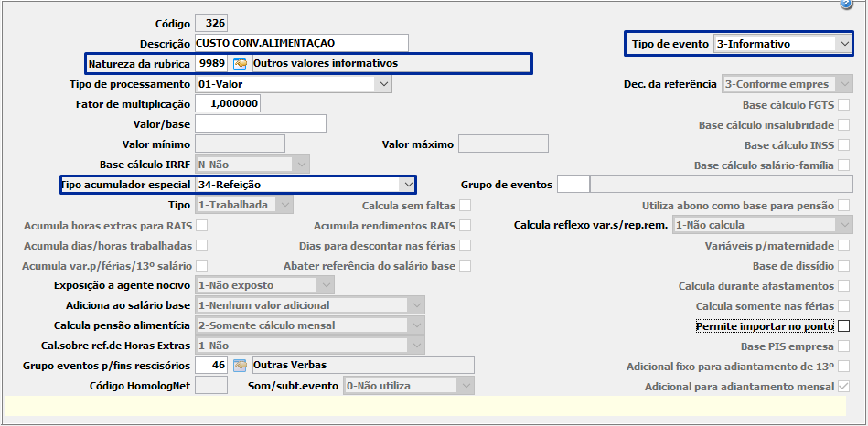
Task: Open the Base cálculo IRRF dropdown
Action: tap(252, 165)
